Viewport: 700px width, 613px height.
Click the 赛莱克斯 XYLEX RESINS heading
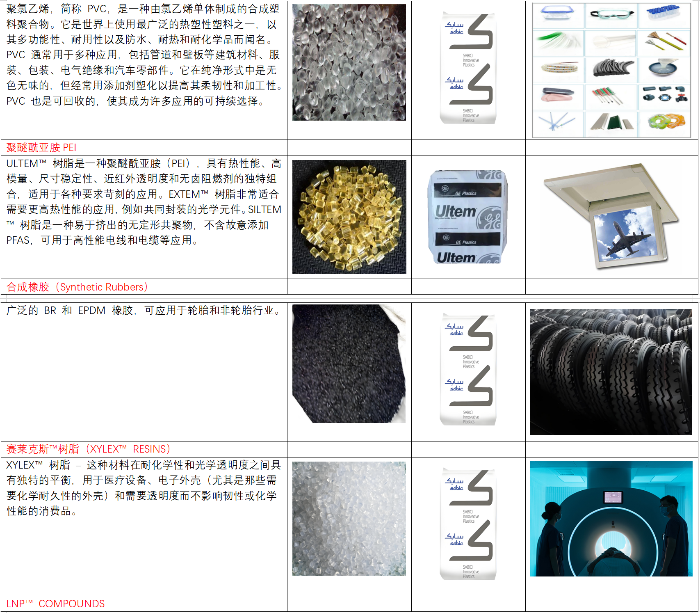[x=88, y=449]
